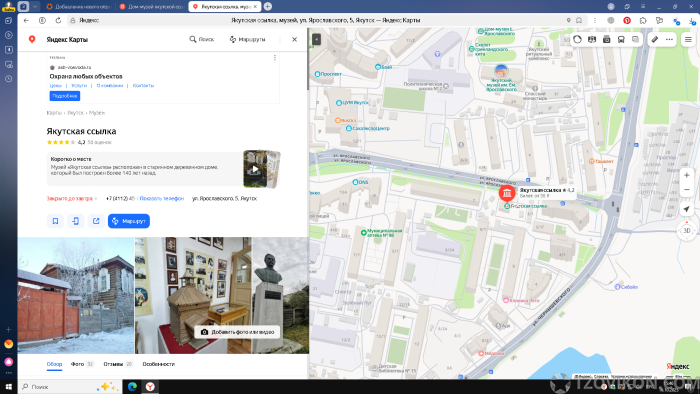The width and height of the screenshot is (700, 394).
Task: Toggle the photo layer on the map
Action: pyautogui.click(x=606, y=39)
